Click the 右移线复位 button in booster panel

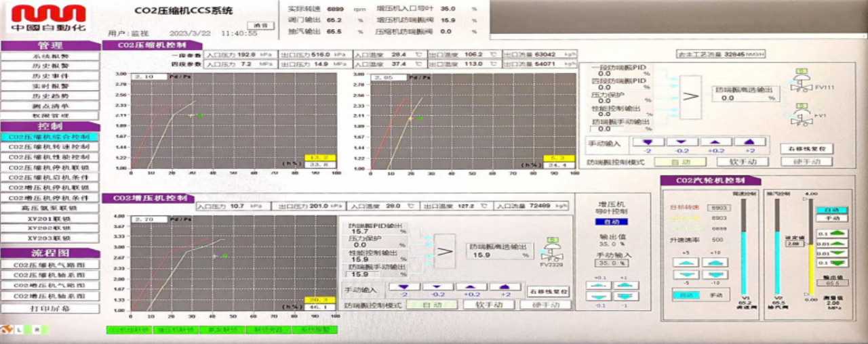548,292
